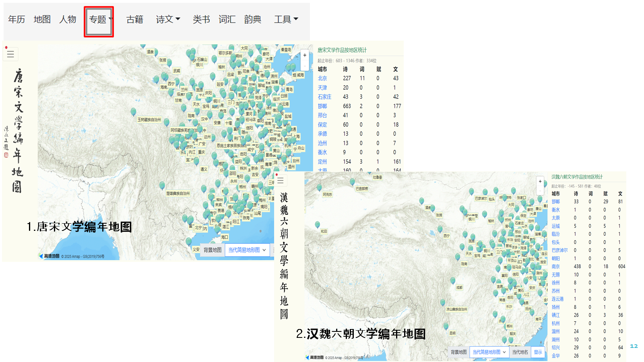Viewport: 644px width, 362px height.
Task: Click the 玉树藏族自治州 map marker pin
Action: click(133, 112)
